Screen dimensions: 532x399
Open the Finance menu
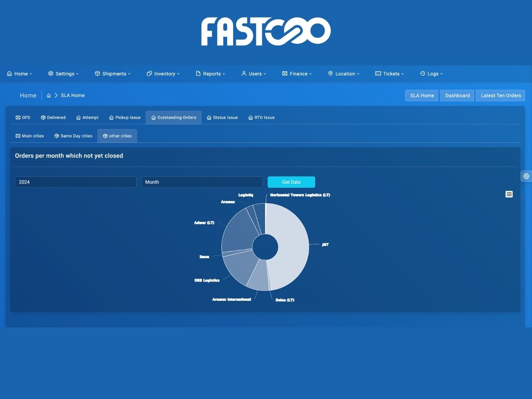[297, 74]
